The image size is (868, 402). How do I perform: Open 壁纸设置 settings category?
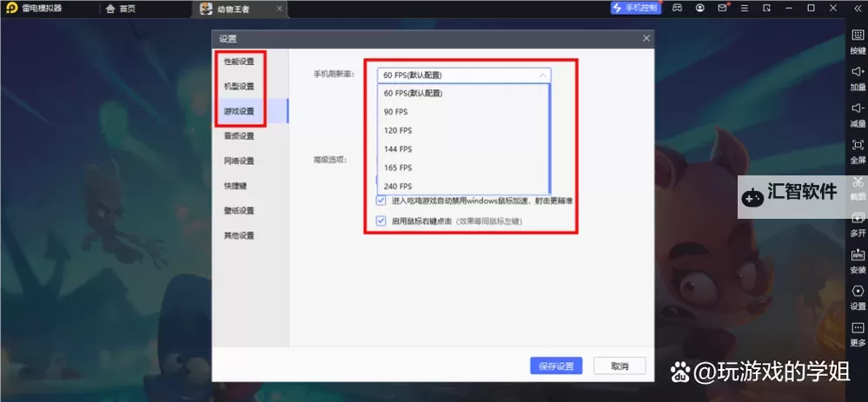(x=239, y=211)
